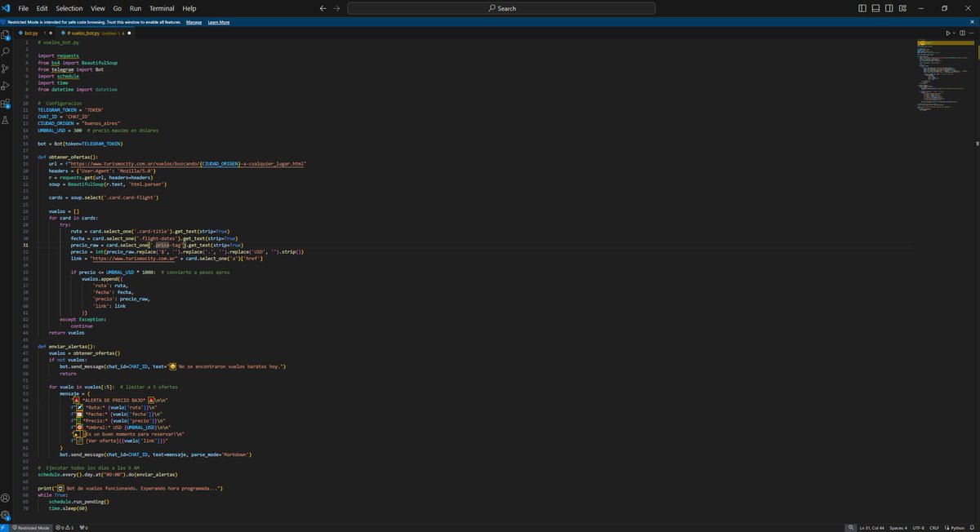Click the Search command center box
Image resolution: width=980 pixels, height=532 pixels.
coord(501,8)
